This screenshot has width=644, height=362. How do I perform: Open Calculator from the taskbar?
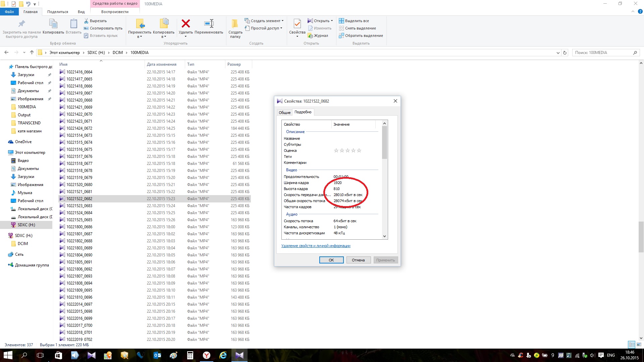pos(190,355)
